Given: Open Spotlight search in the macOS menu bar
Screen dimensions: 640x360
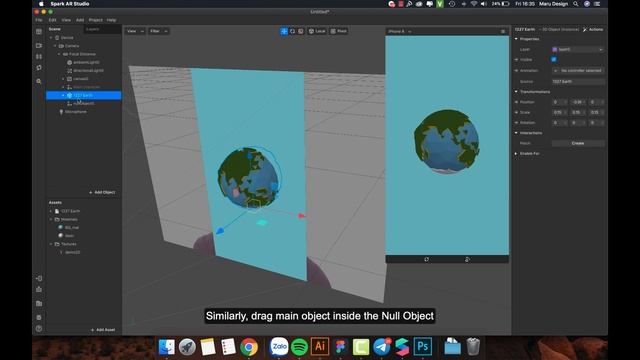Looking at the screenshot, I should [576, 4].
